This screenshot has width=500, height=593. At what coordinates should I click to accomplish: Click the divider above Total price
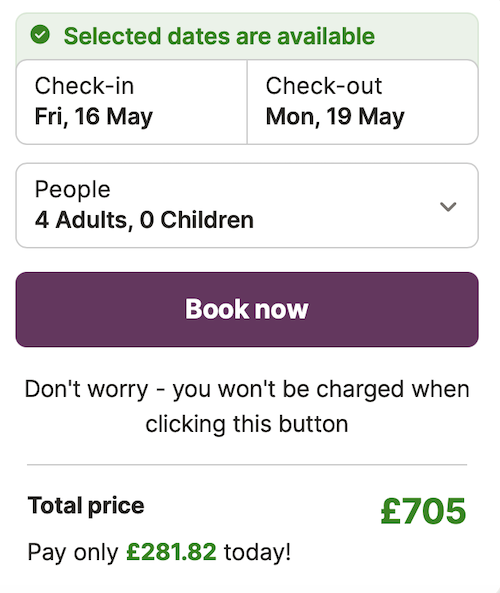tap(247, 464)
